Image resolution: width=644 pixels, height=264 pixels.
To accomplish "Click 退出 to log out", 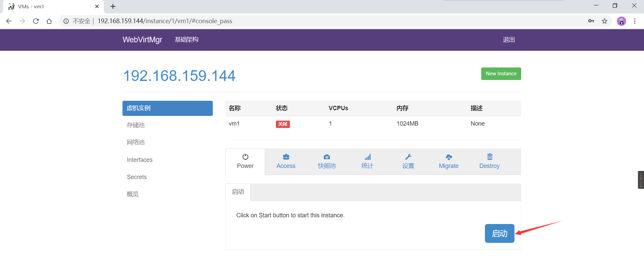I will [x=509, y=40].
